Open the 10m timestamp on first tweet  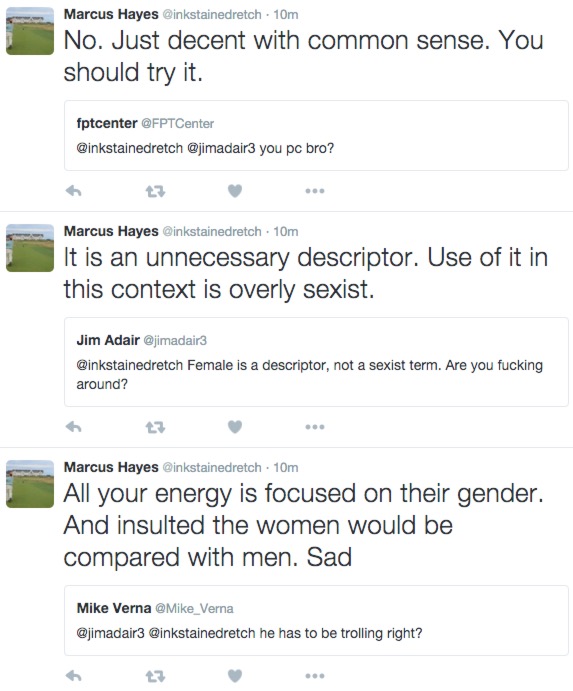pyautogui.click(x=286, y=15)
